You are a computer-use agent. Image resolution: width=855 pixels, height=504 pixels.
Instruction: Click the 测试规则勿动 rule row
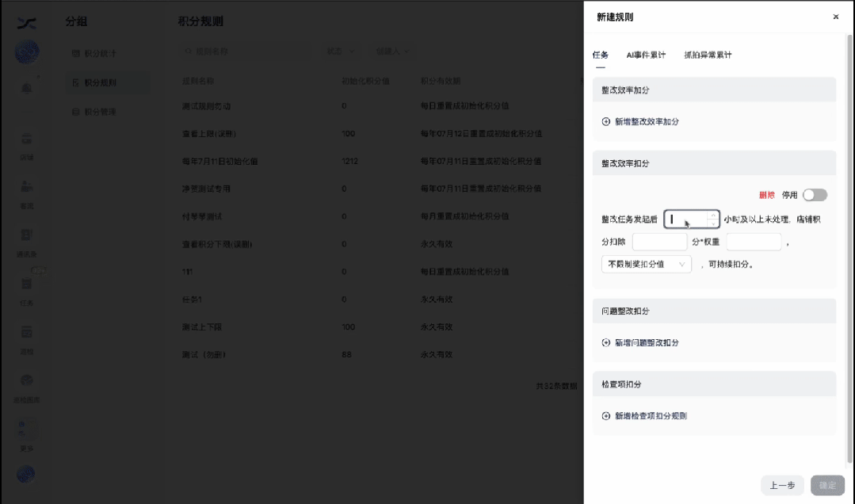point(379,106)
